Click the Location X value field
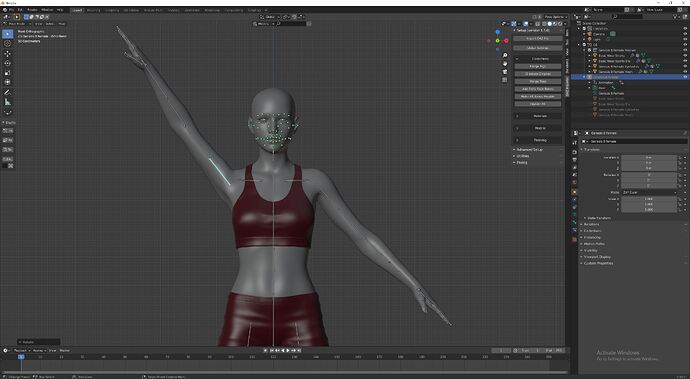Screen dimensions: 690x379 (x=649, y=157)
